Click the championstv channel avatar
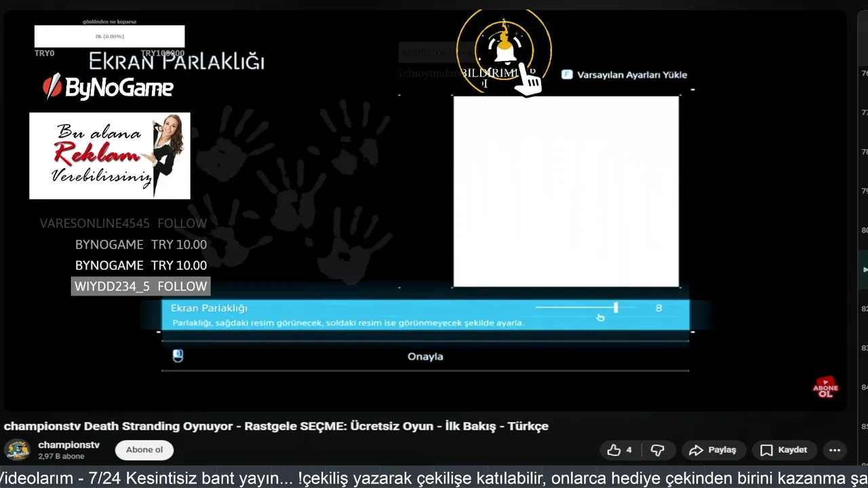The height and width of the screenshot is (488, 868). tap(18, 450)
